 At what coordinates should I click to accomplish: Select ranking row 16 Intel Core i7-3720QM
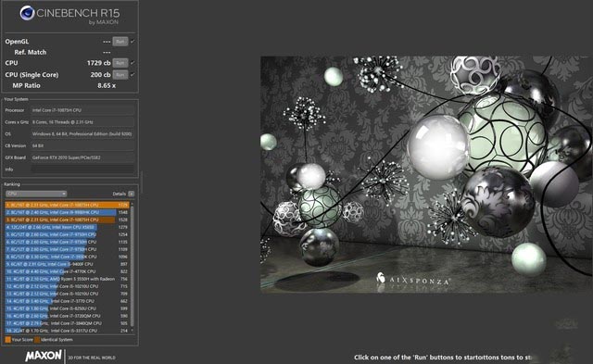(x=67, y=316)
